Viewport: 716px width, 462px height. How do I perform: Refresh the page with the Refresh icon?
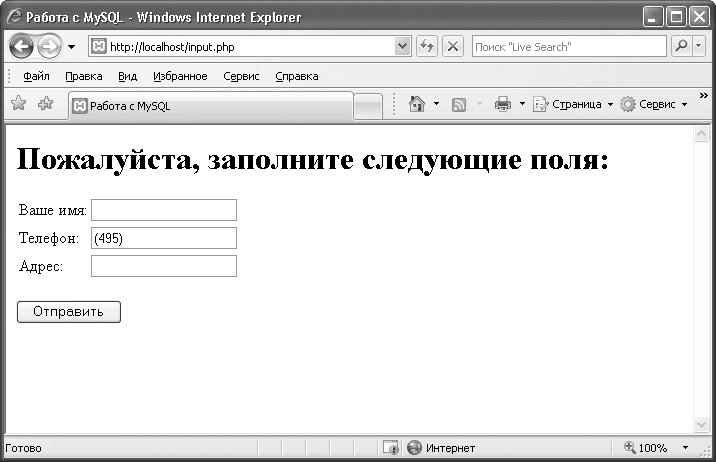(427, 46)
